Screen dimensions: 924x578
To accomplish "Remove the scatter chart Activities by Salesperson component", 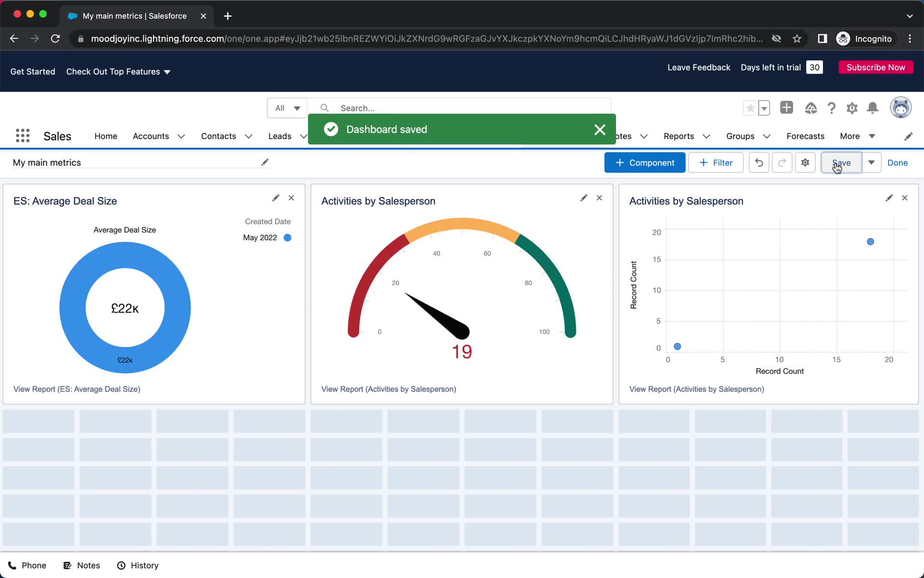I will [x=905, y=198].
